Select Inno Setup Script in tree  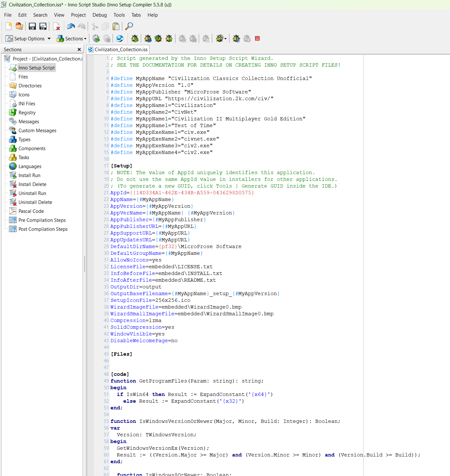click(x=36, y=68)
